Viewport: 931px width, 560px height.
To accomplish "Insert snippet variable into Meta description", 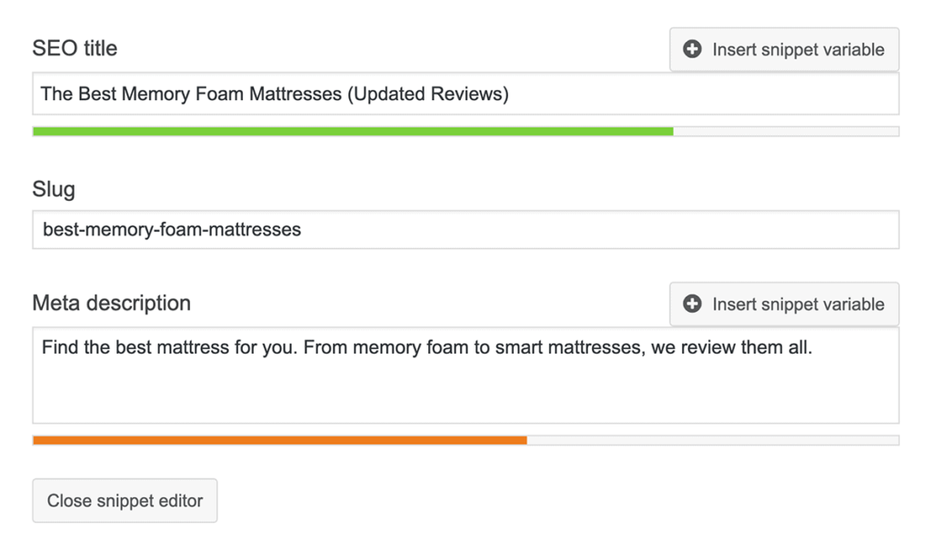I will (785, 305).
